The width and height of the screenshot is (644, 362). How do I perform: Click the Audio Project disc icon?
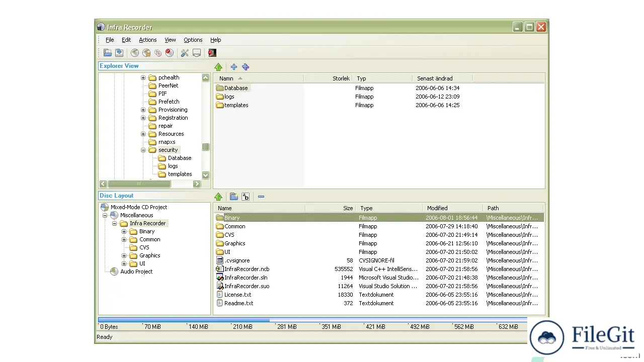click(x=114, y=271)
